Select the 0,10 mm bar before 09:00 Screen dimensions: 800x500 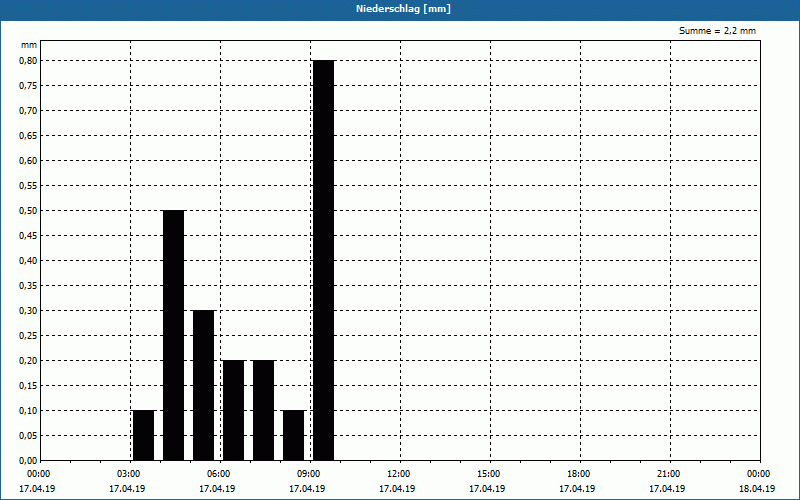point(293,435)
